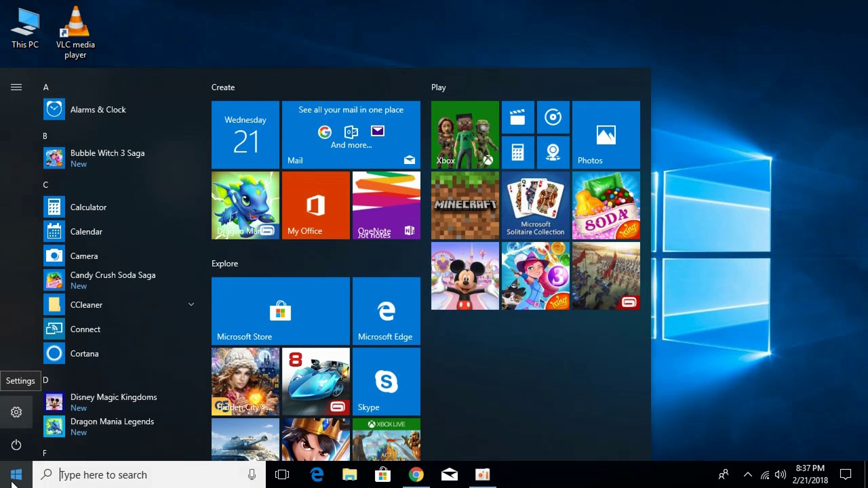Open the Wednesday 21 calendar tile
868x488 pixels.
tap(245, 135)
